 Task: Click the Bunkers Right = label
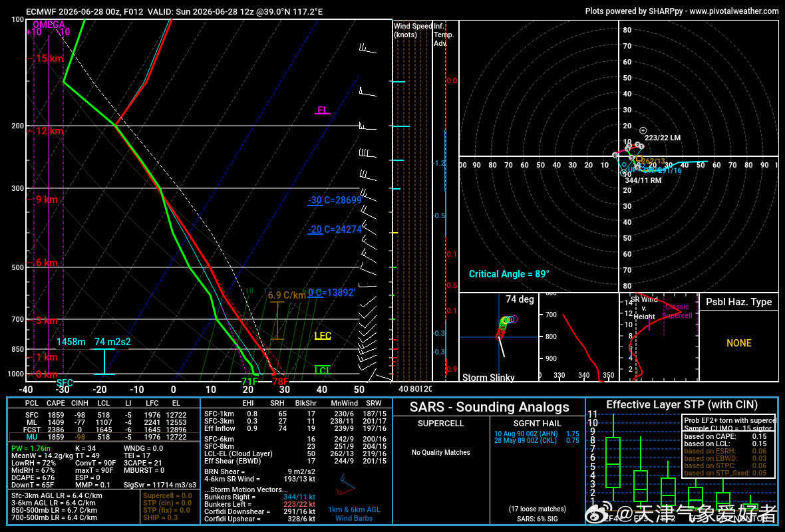pyautogui.click(x=230, y=497)
